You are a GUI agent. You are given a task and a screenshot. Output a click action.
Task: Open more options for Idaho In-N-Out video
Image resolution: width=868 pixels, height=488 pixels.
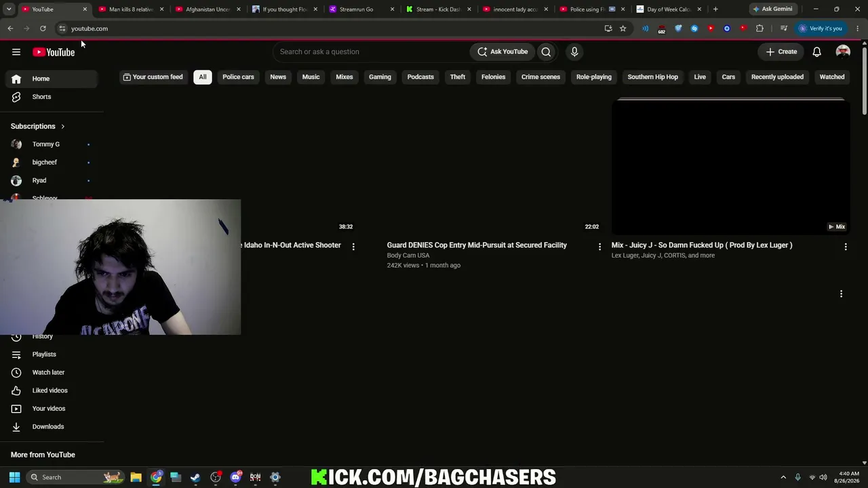point(353,247)
